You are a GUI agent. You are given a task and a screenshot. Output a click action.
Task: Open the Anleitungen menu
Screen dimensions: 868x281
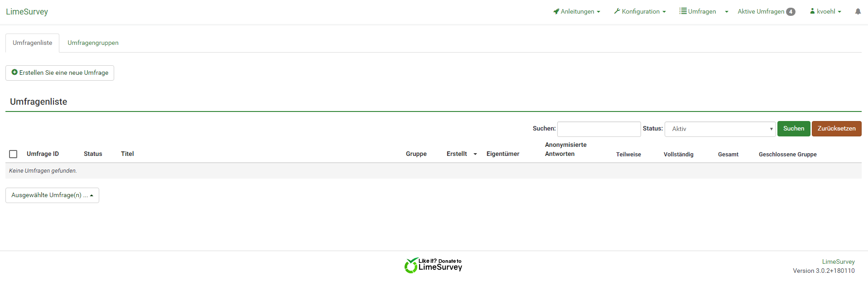tap(577, 12)
